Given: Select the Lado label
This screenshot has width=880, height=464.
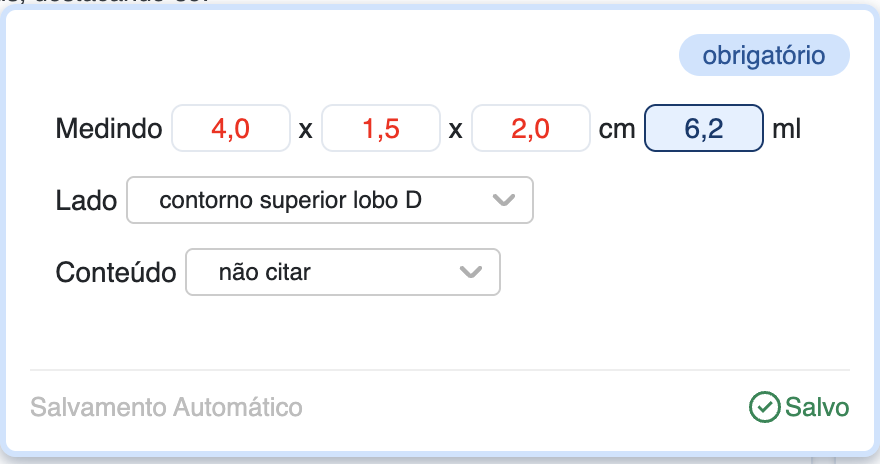Looking at the screenshot, I should pos(87,201).
